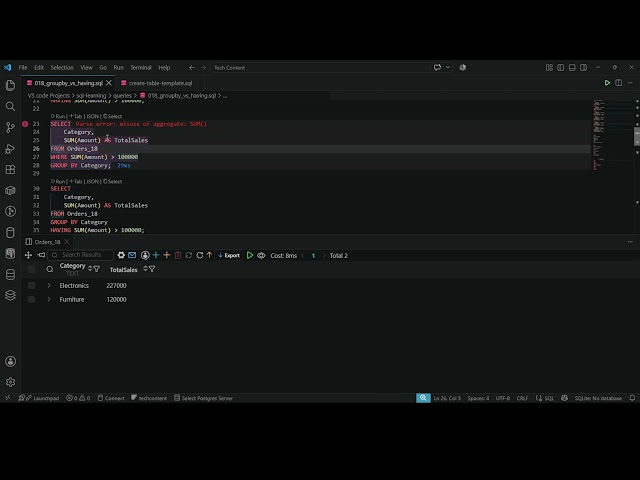640x480 pixels.
Task: Click SQLite: No database in status bar
Action: click(x=598, y=398)
